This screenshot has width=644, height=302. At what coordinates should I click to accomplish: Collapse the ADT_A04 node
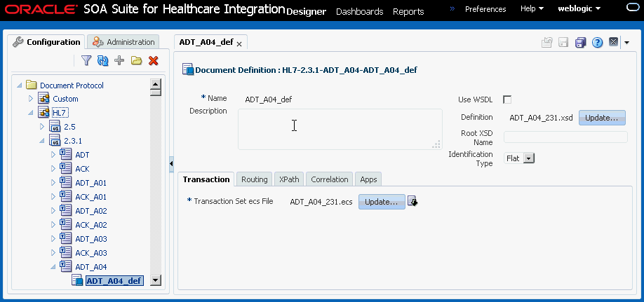tap(53, 267)
